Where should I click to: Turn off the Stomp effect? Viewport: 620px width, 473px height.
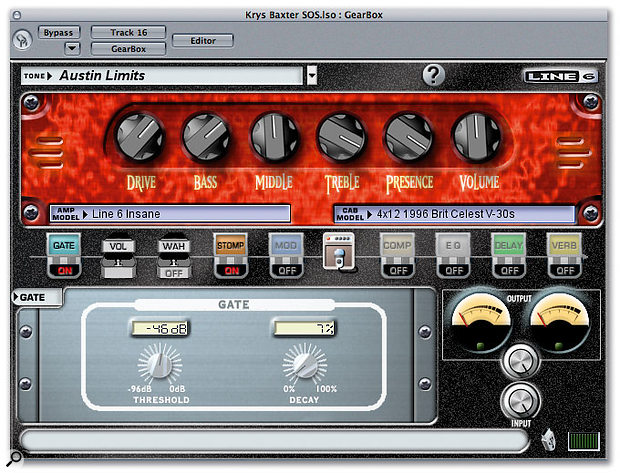(231, 255)
